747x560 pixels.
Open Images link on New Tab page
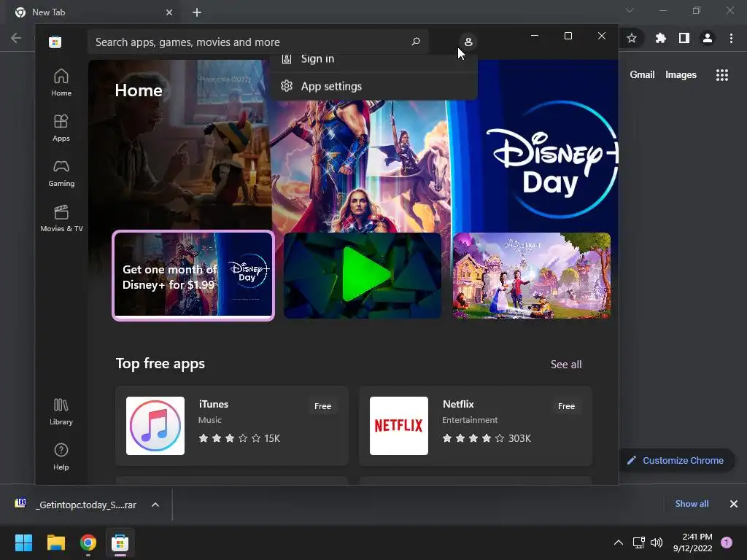[681, 75]
